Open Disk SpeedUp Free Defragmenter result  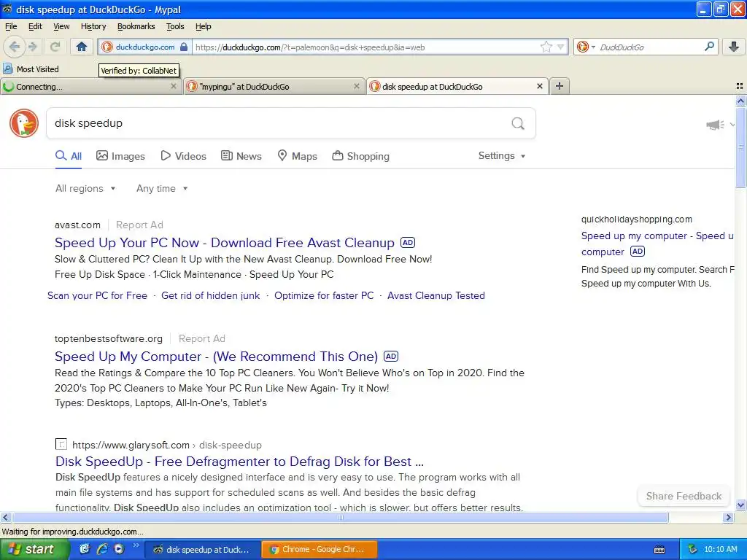[239, 462]
